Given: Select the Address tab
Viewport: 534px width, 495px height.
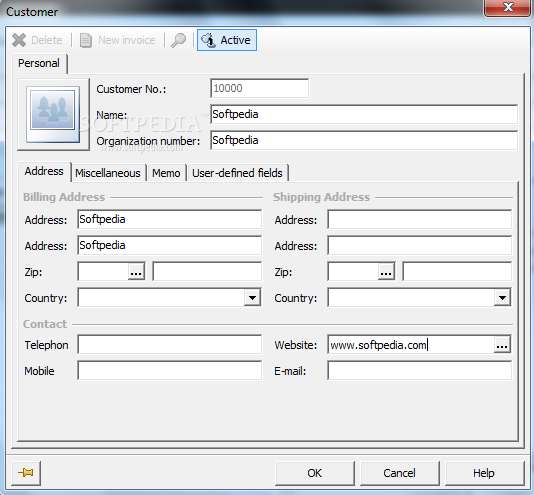Looking at the screenshot, I should point(44,171).
